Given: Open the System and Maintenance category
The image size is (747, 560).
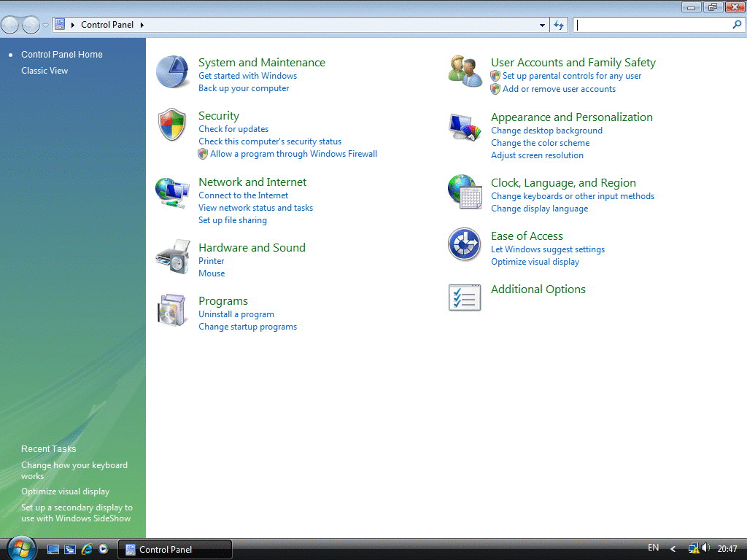Looking at the screenshot, I should (x=262, y=63).
